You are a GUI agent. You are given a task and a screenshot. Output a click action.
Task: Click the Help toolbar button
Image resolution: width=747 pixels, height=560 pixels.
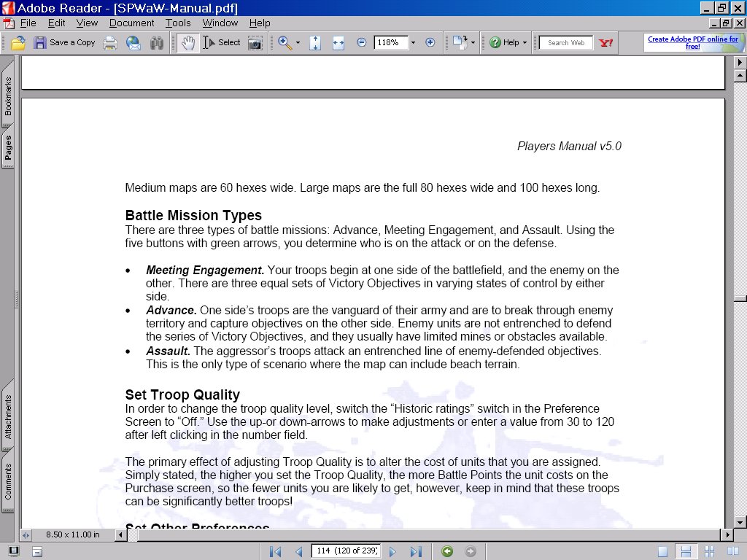pyautogui.click(x=505, y=42)
